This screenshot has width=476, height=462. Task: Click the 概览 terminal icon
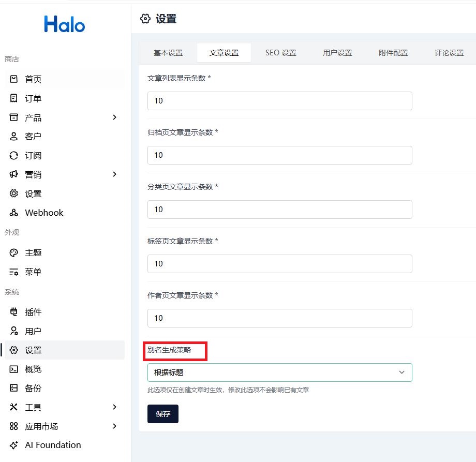pos(13,369)
